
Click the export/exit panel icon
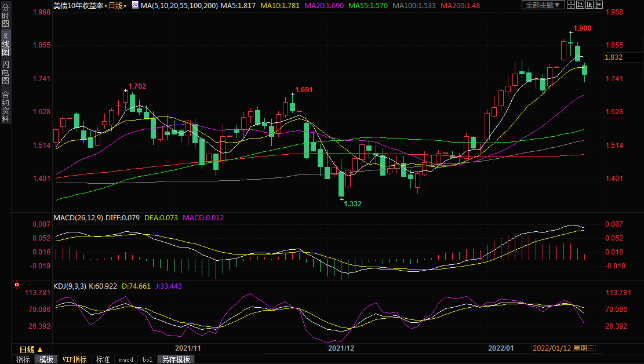point(600,5)
